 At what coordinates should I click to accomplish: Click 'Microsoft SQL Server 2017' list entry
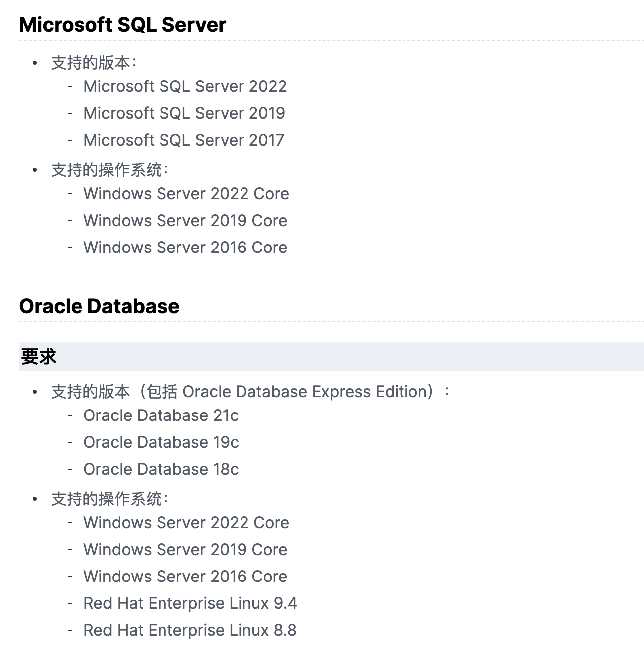[184, 140]
